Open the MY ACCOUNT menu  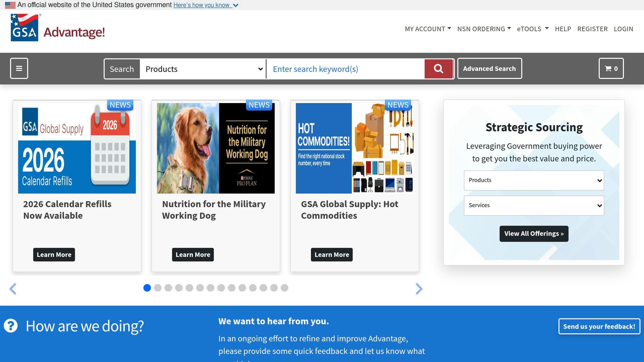428,29
